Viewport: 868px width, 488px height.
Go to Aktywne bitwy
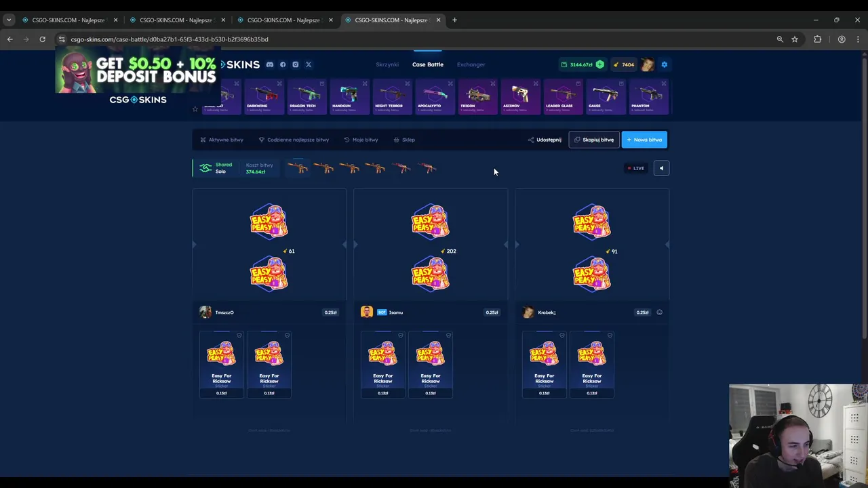point(222,140)
